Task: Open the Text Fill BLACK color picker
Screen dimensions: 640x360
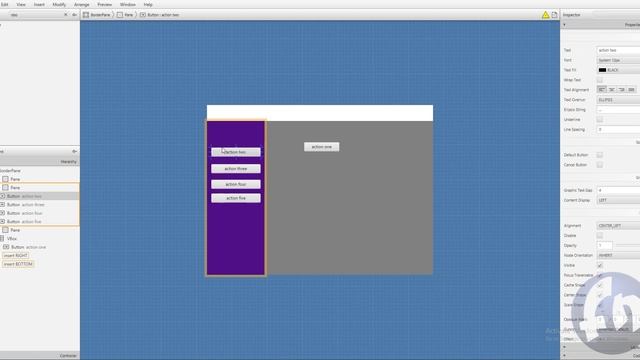Action: [618, 70]
